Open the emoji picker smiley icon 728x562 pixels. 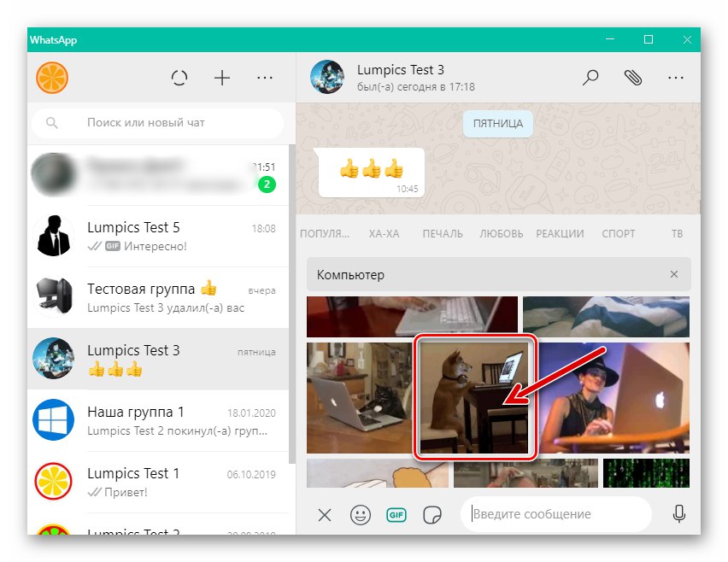click(360, 515)
